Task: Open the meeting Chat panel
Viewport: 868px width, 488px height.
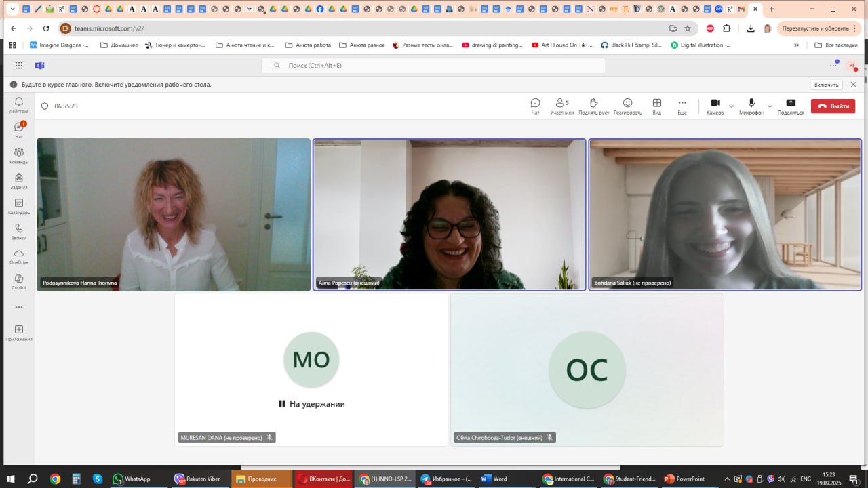Action: coord(535,106)
